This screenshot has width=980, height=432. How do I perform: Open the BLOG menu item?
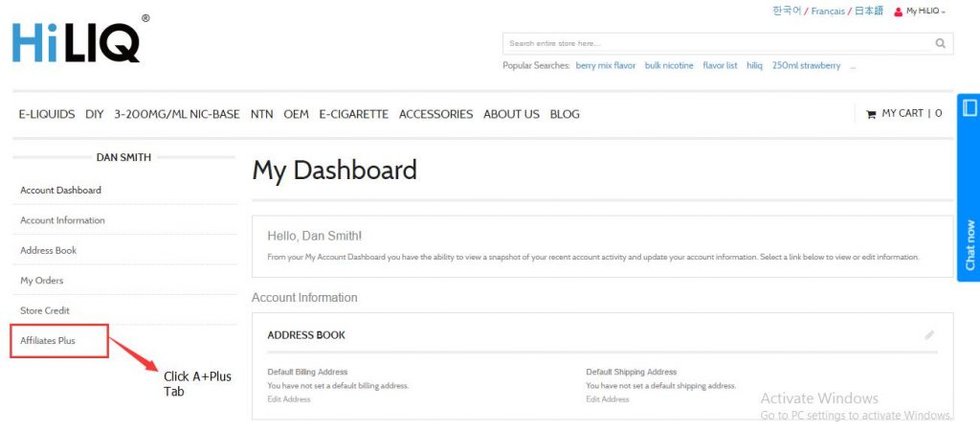[565, 114]
